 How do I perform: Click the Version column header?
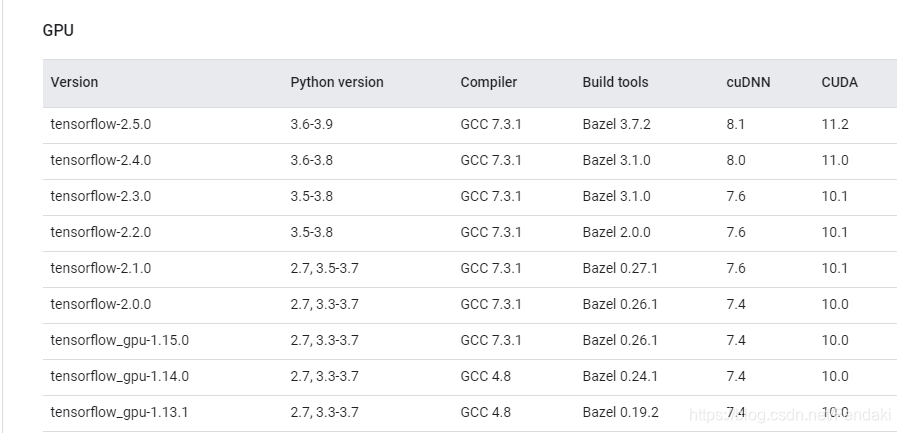click(74, 82)
